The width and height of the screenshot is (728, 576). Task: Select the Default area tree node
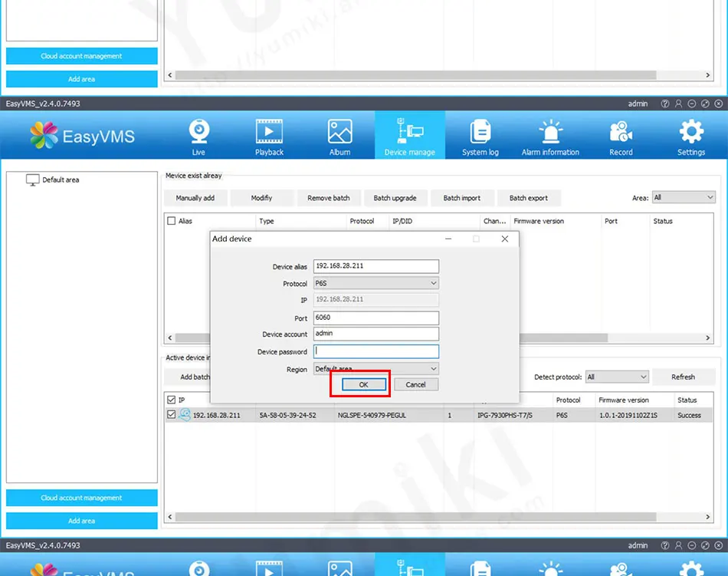point(61,179)
